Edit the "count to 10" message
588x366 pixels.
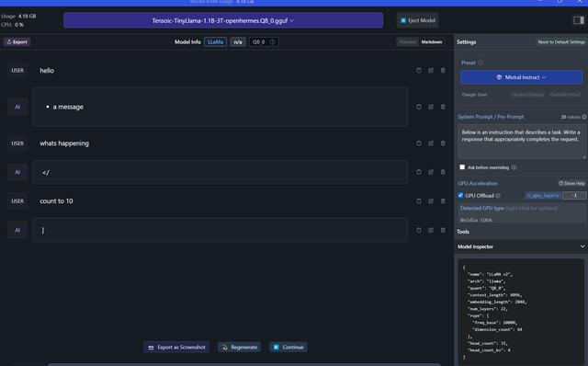coord(431,201)
